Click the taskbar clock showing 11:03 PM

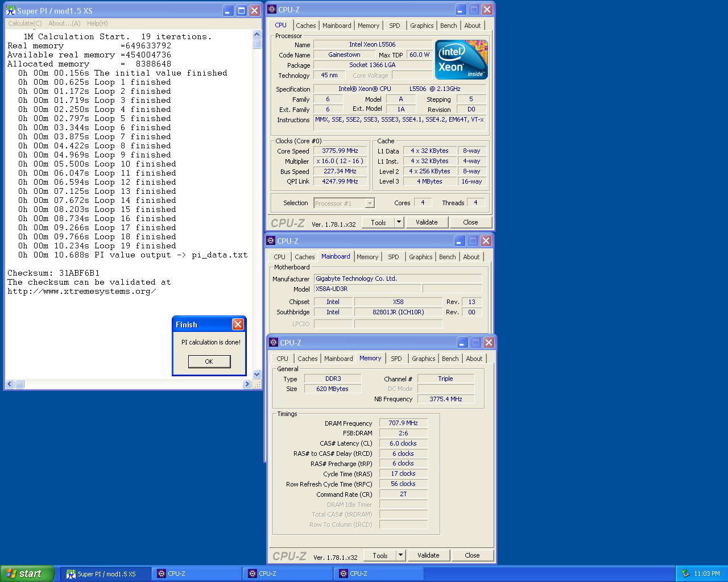(707, 574)
